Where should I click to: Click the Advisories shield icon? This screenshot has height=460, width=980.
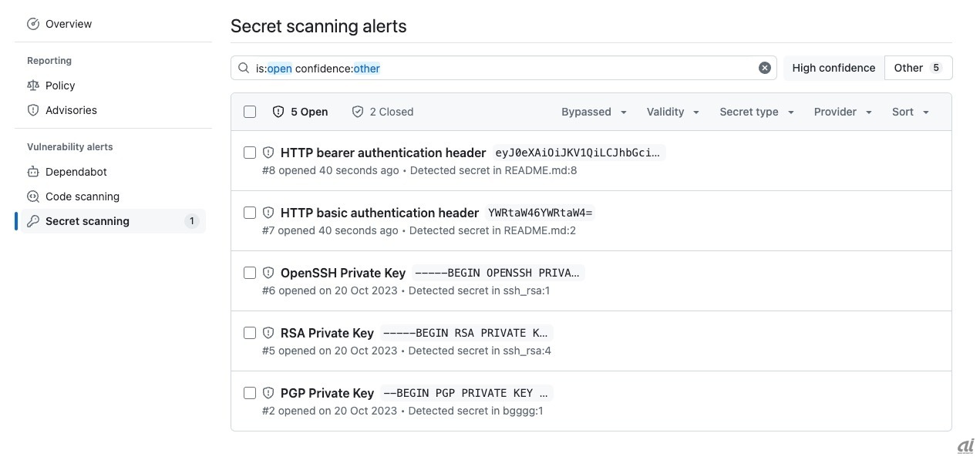[x=33, y=110]
